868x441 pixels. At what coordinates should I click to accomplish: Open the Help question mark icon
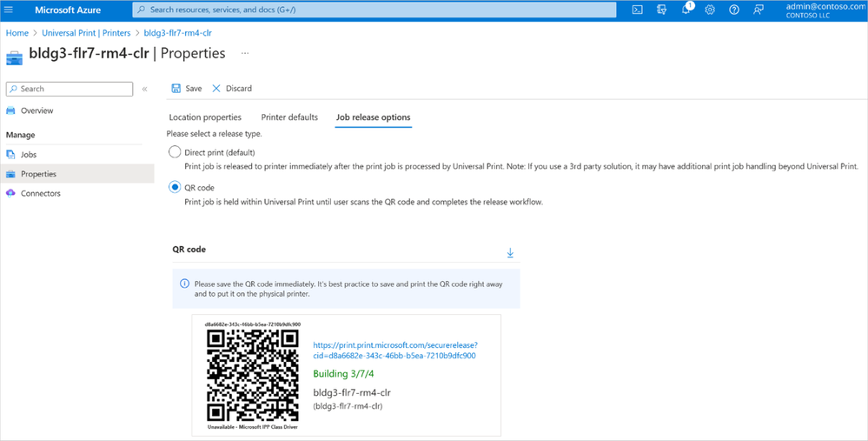pyautogui.click(x=734, y=10)
